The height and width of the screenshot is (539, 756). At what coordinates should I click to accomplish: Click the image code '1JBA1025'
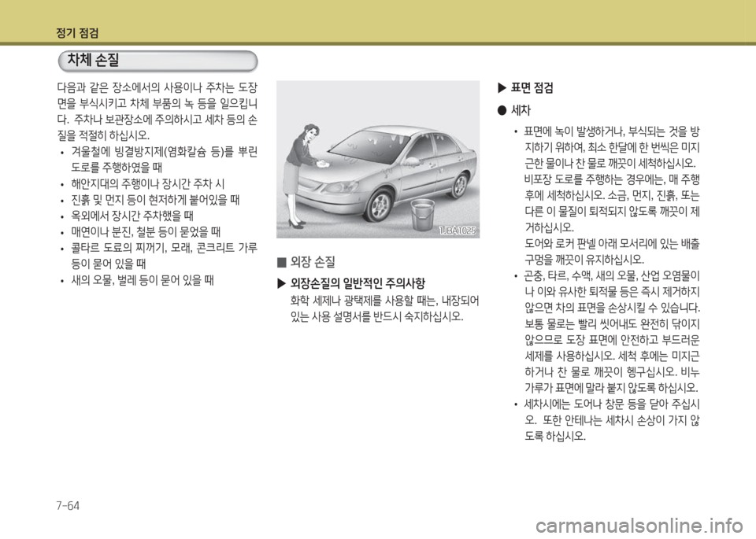457,231
